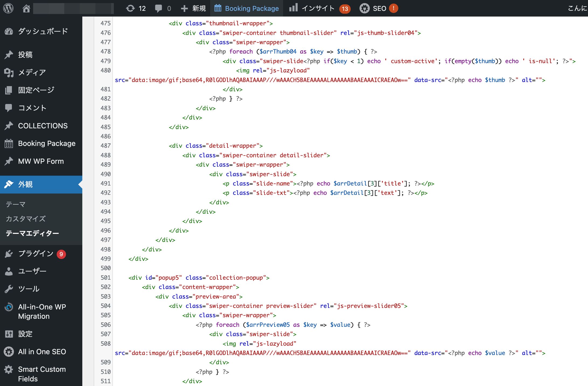Click the ユーザー person icon
Image resolution: width=588 pixels, height=386 pixels.
(x=9, y=271)
